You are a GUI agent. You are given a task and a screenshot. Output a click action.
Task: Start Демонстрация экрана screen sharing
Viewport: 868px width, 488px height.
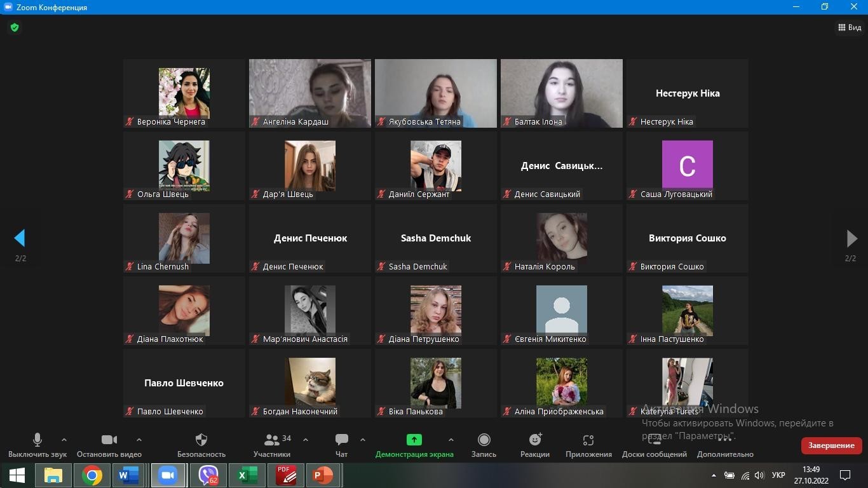pyautogui.click(x=414, y=440)
